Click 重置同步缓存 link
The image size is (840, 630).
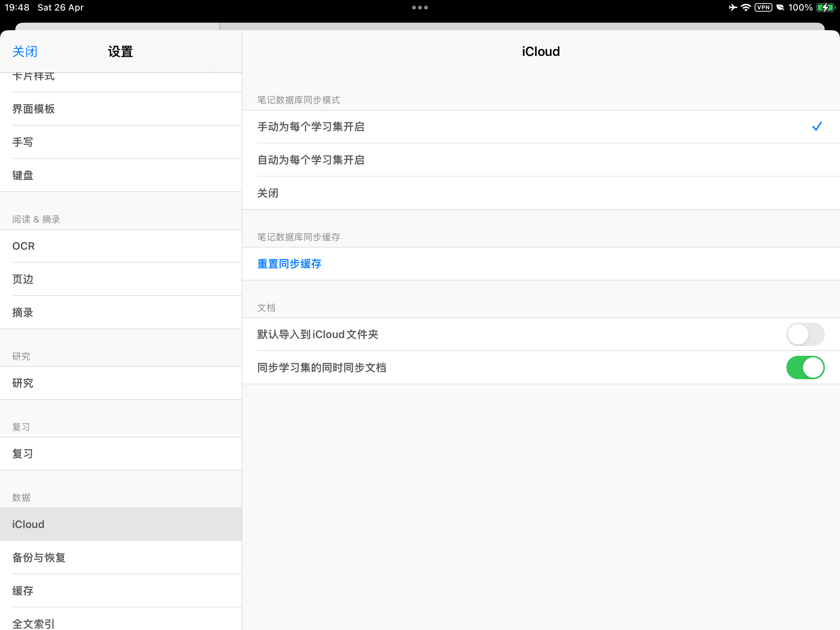click(x=289, y=264)
